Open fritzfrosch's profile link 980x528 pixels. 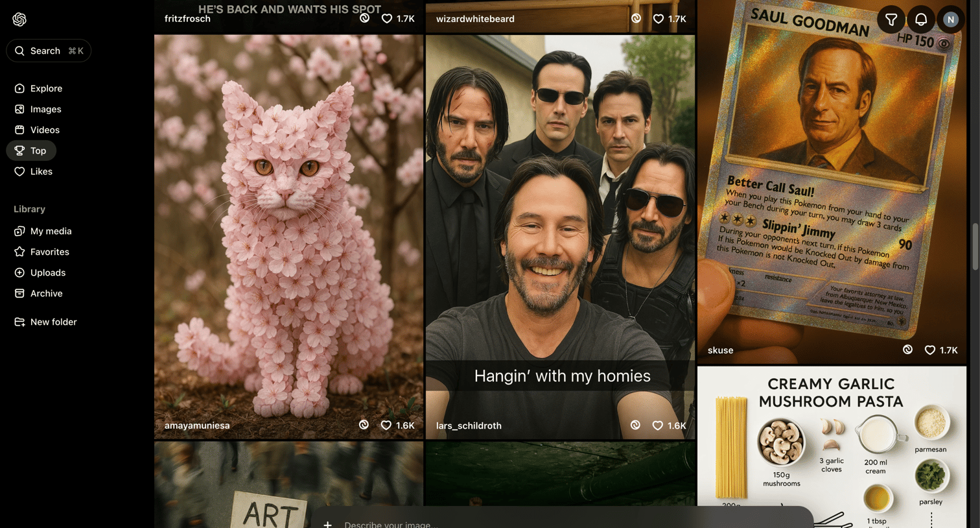[x=187, y=19]
